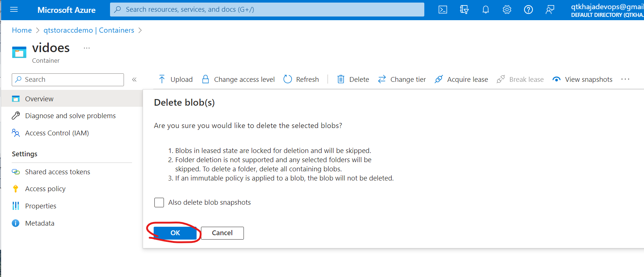Expand the toolbar overflow ellipsis
Image resolution: width=644 pixels, height=277 pixels.
click(x=625, y=79)
